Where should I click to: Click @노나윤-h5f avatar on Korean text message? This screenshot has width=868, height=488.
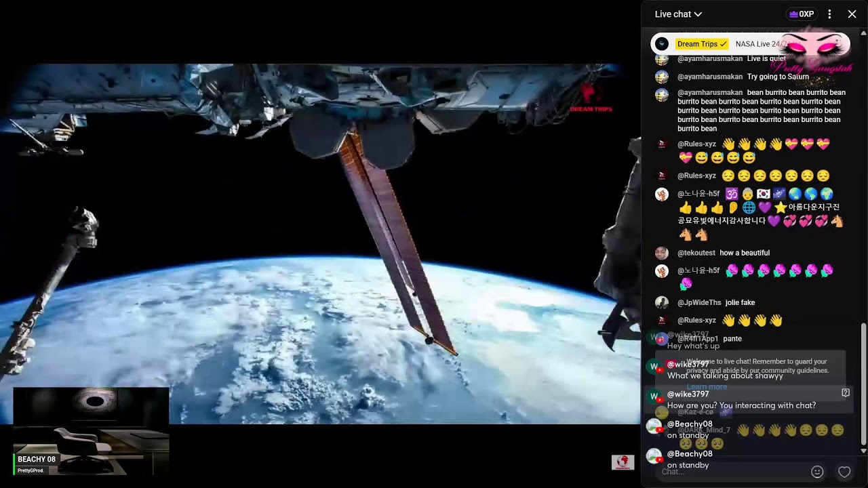(x=662, y=195)
